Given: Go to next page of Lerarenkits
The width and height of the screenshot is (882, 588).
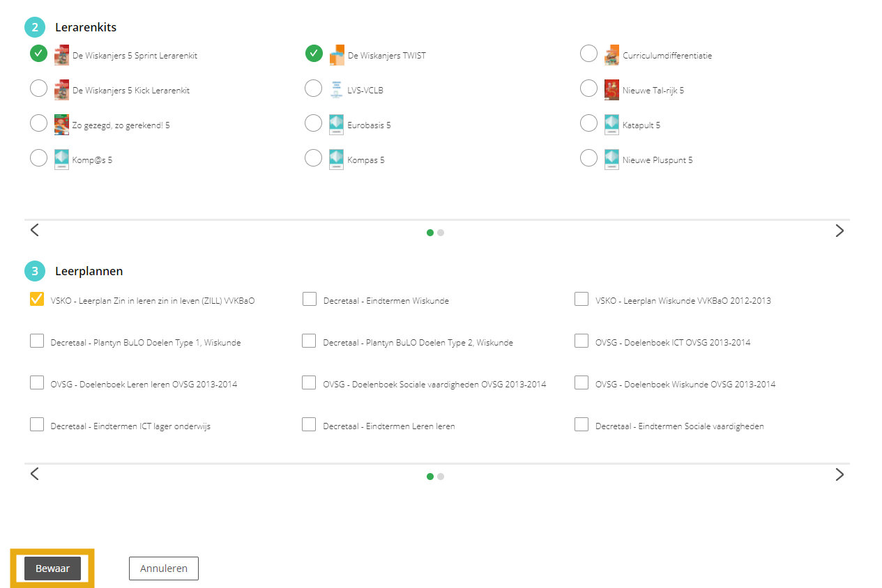Looking at the screenshot, I should 839,231.
